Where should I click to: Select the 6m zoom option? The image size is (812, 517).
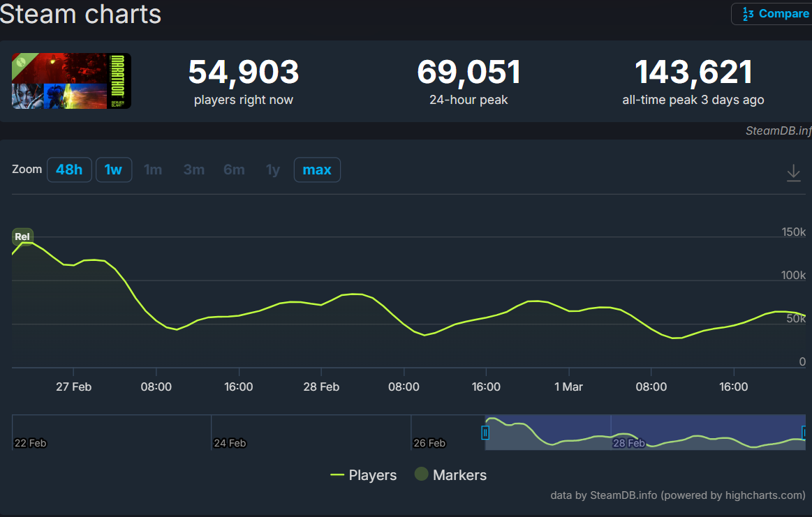click(x=234, y=170)
